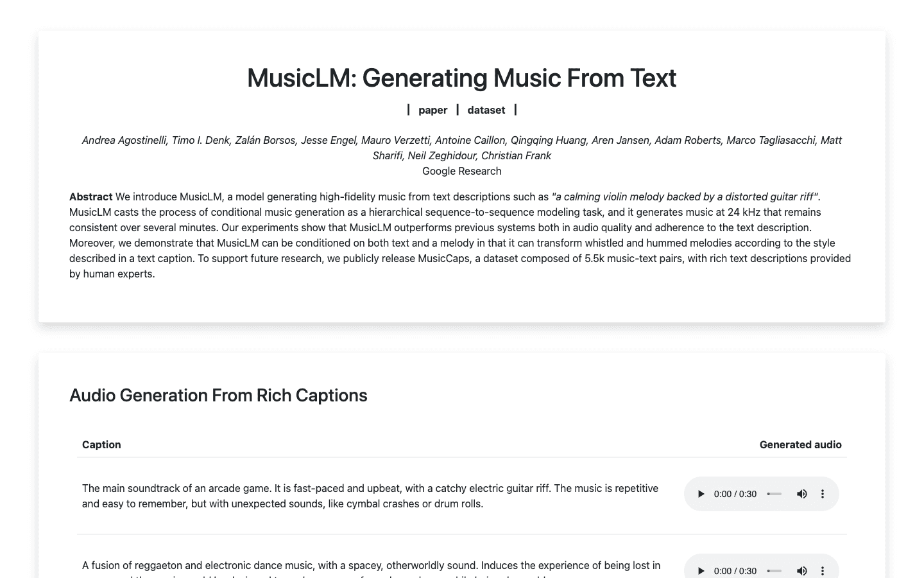
Task: Click the Generated audio column header
Action: pos(800,444)
